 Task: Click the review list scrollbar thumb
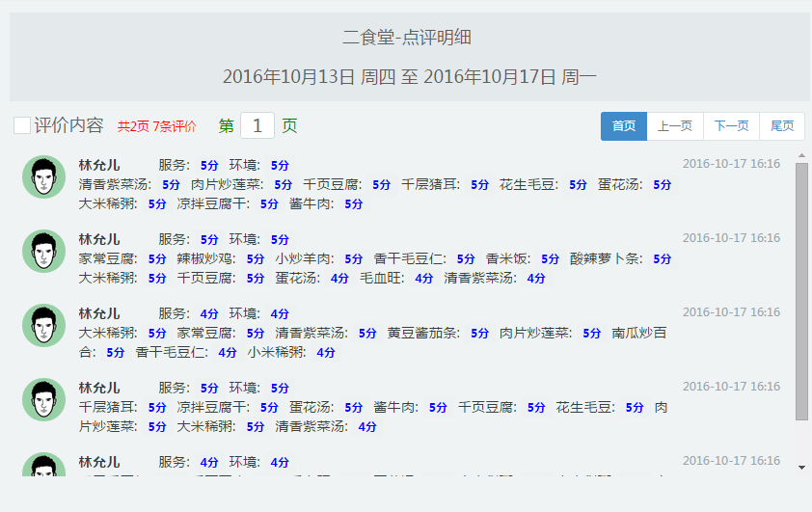[801, 289]
